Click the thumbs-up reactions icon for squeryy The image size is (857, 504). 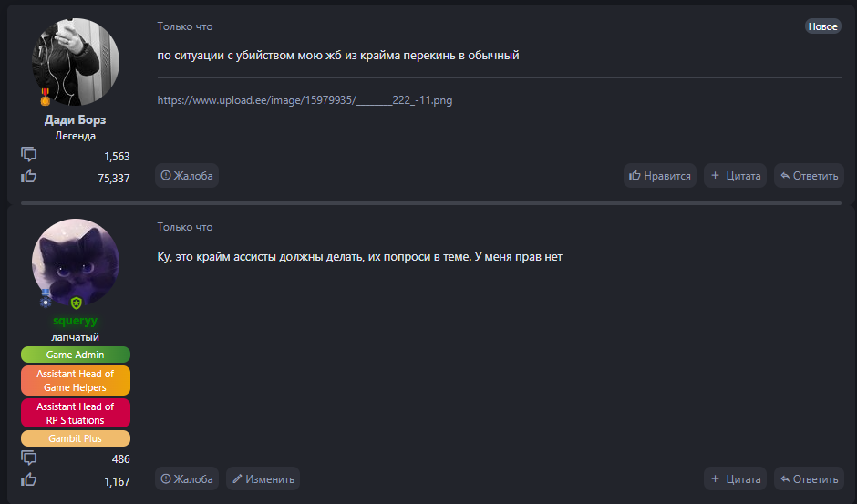(29, 479)
